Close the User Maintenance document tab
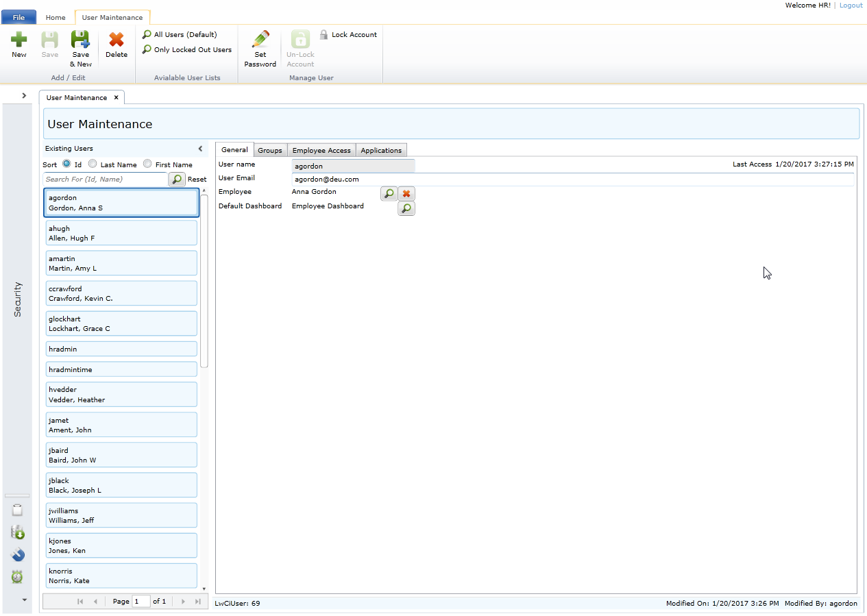The height and width of the screenshot is (616, 867). (x=117, y=97)
